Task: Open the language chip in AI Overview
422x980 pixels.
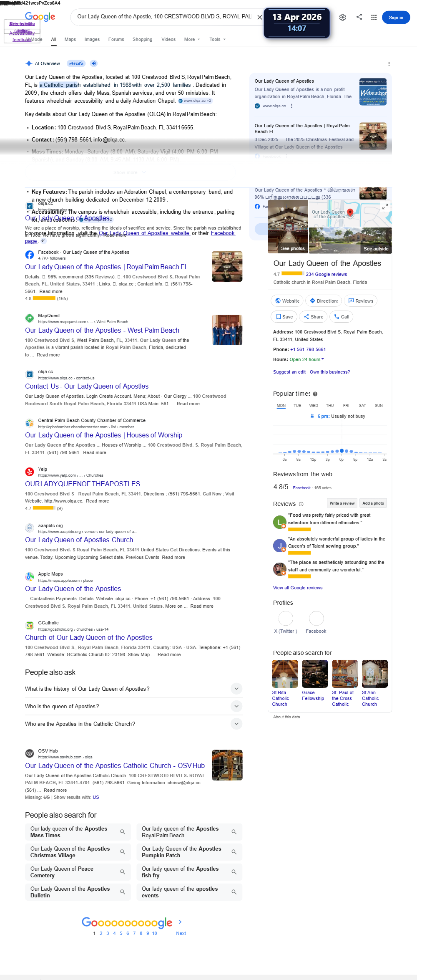Action: point(76,63)
